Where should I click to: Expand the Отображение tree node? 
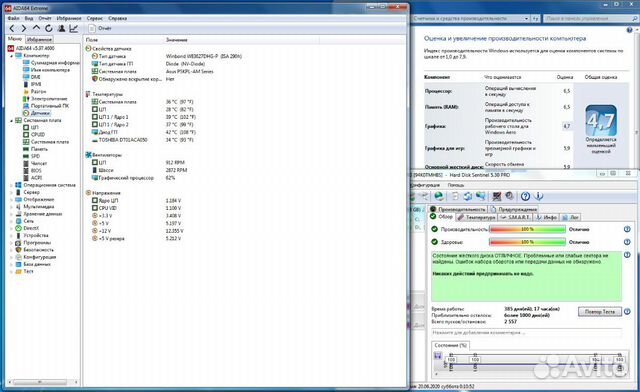point(11,200)
